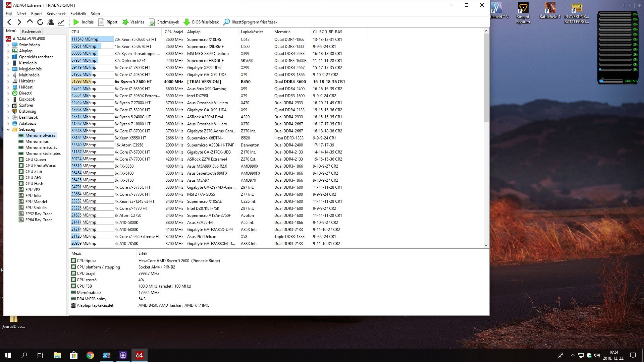Open Microsoft Store from the taskbar
This screenshot has width=644, height=362.
74,355
